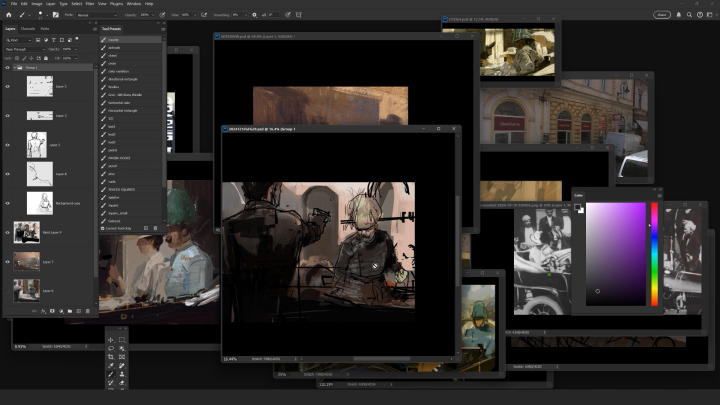Switch to the Channels tab
This screenshot has width=720, height=405.
click(28, 29)
